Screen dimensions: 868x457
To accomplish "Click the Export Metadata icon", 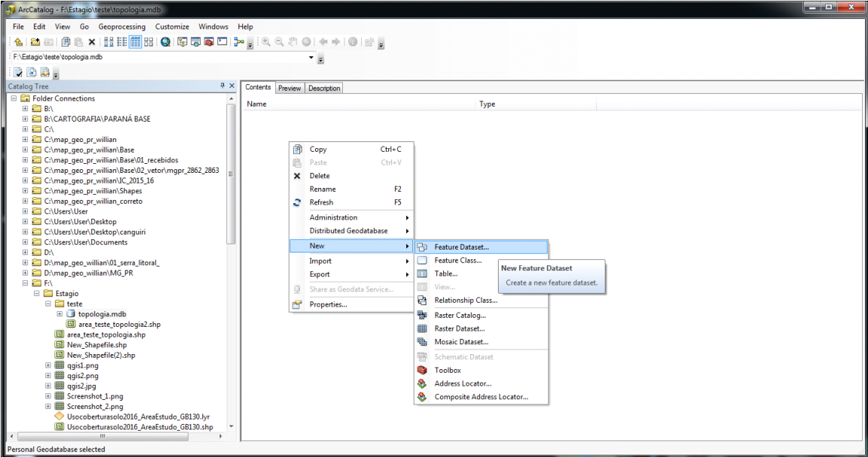I will tap(32, 72).
